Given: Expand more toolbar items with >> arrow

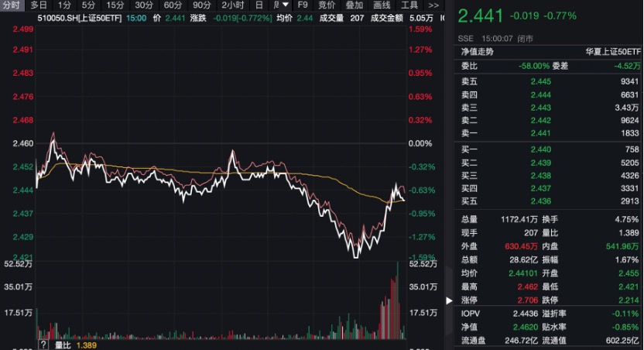Looking at the screenshot, I should (433, 5).
